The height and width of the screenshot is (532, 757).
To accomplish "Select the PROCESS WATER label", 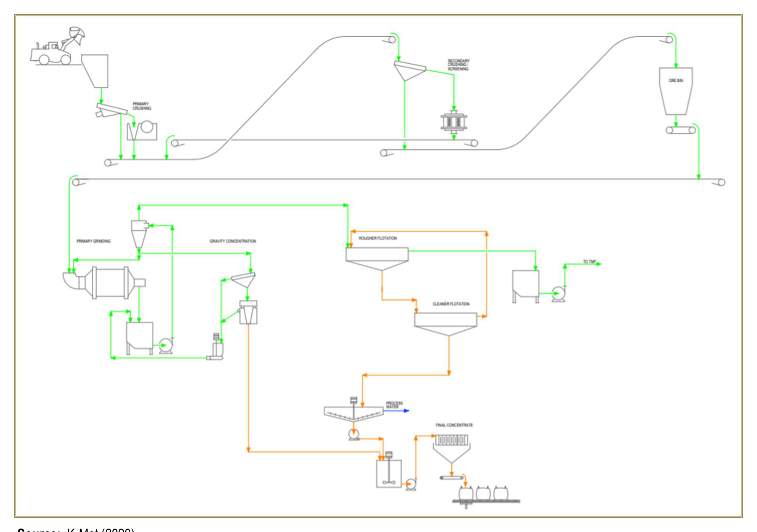I will tap(394, 405).
